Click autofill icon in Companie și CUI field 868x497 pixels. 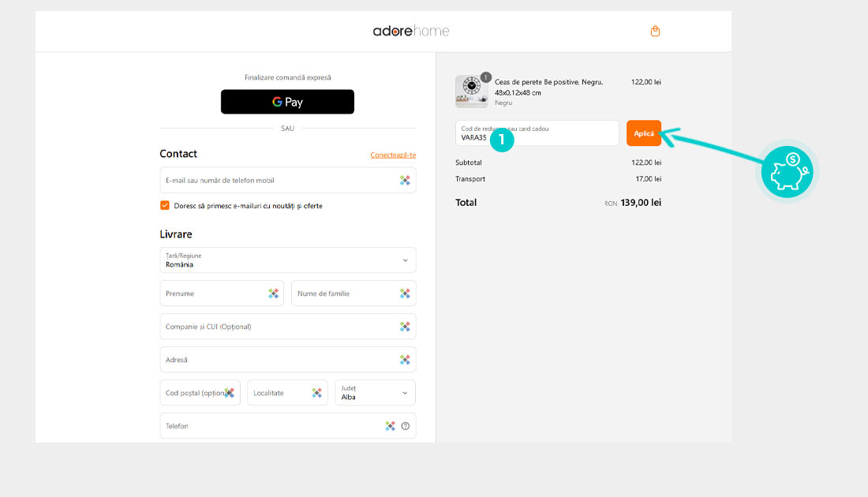pyautogui.click(x=405, y=327)
